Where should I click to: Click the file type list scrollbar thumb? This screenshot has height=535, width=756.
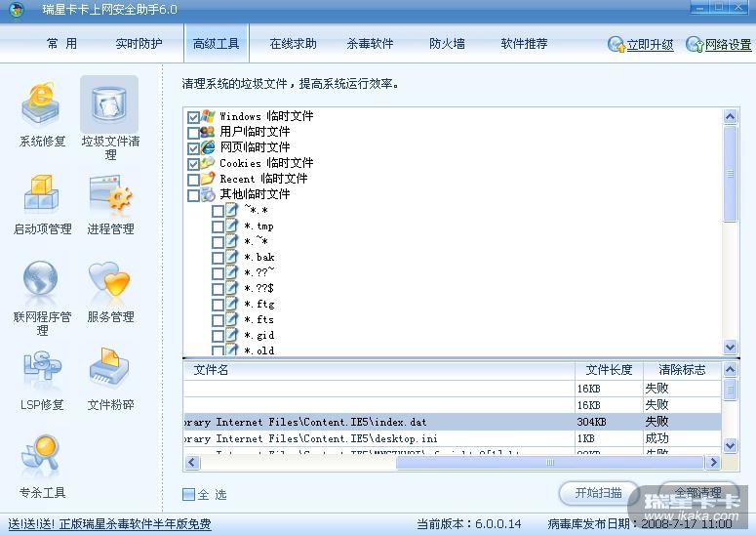point(730,174)
